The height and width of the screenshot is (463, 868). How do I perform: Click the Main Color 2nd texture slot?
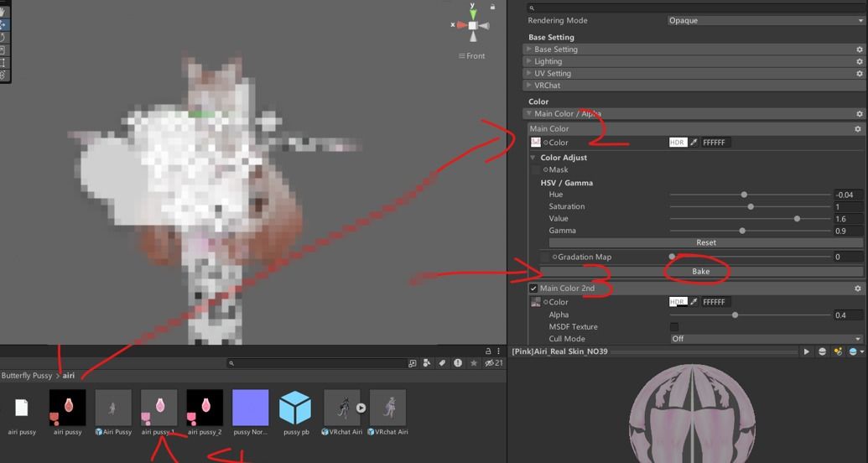tap(535, 302)
